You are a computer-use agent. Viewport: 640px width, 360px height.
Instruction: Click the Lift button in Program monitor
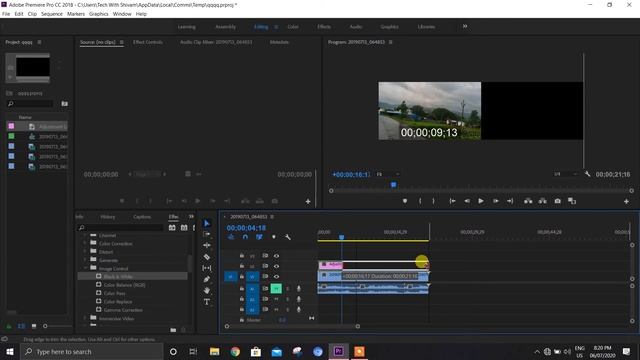click(x=528, y=201)
